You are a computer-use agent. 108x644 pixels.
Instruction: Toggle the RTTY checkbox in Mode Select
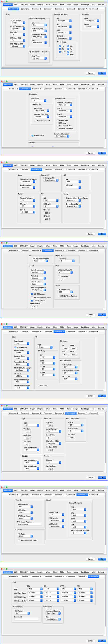point(60,52)
